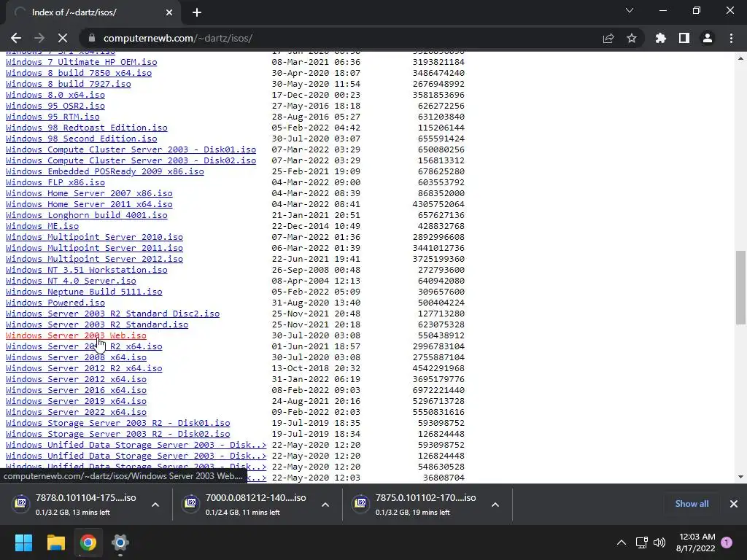The width and height of the screenshot is (747, 560).
Task: Open the Extensions puzzle icon
Action: click(660, 38)
